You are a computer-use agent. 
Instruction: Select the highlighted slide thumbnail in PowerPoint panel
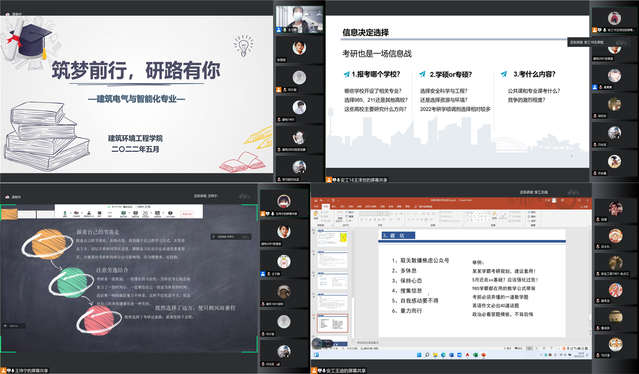coord(332,324)
